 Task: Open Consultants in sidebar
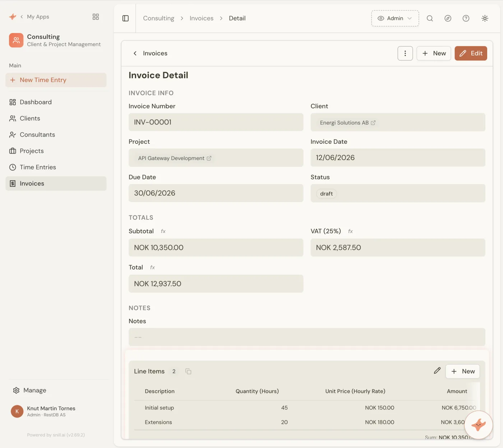56,134
